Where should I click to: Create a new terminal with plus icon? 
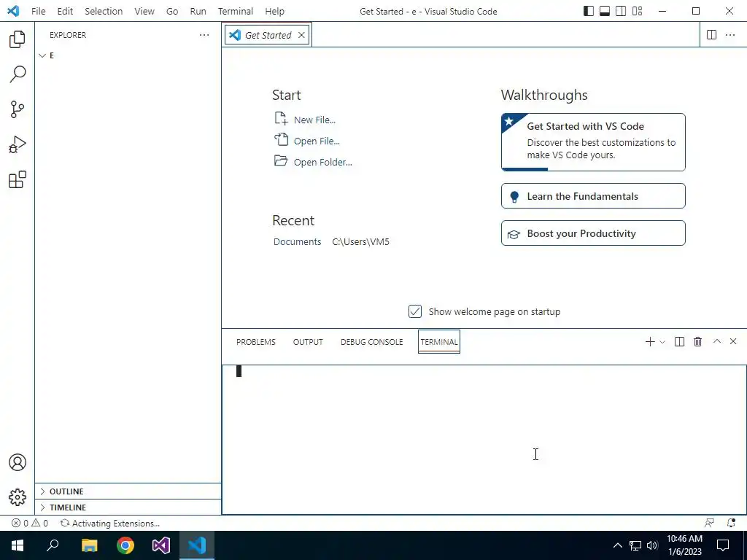point(650,341)
